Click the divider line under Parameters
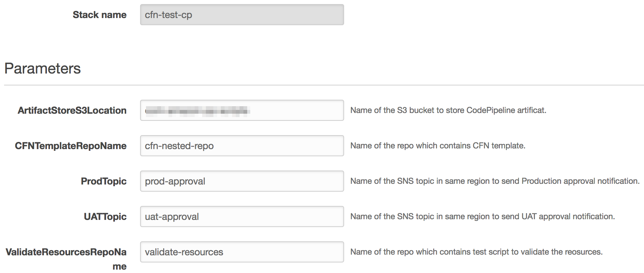The width and height of the screenshot is (644, 273). tap(323, 85)
